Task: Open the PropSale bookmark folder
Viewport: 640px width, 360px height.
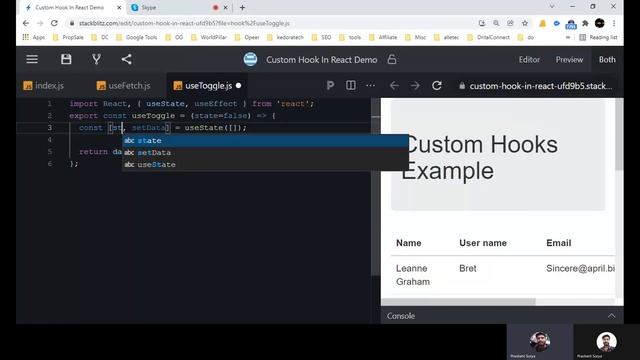Action: pyautogui.click(x=68, y=37)
